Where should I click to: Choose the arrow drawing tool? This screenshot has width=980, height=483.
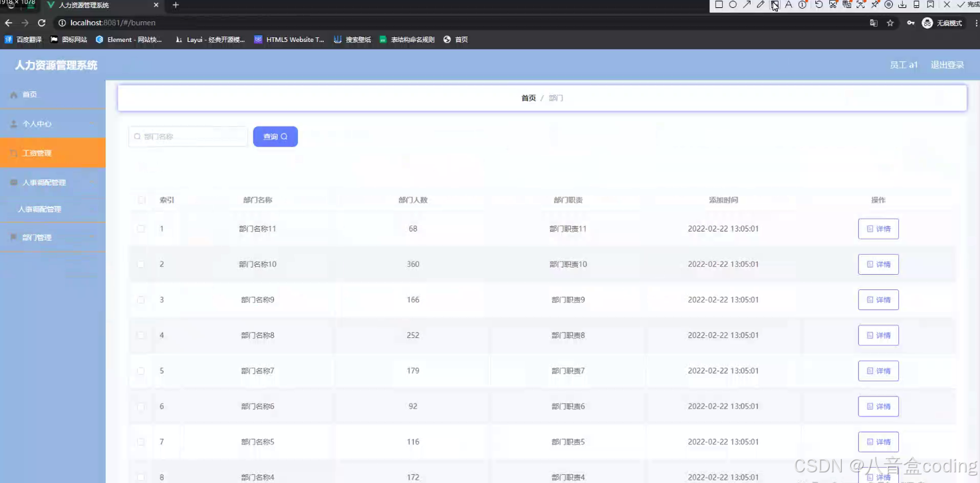747,5
